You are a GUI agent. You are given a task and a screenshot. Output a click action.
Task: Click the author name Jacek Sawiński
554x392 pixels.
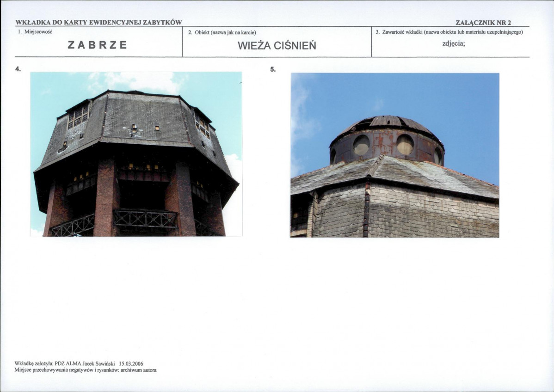point(99,364)
